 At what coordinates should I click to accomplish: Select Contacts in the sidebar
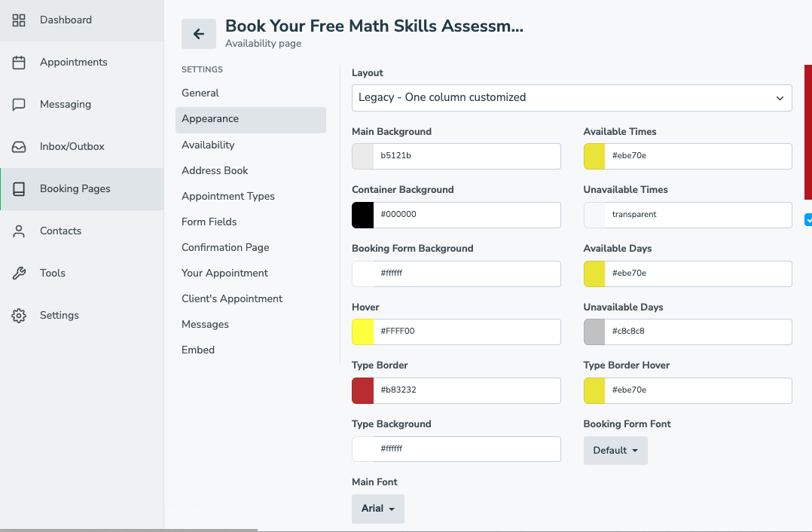(82, 231)
